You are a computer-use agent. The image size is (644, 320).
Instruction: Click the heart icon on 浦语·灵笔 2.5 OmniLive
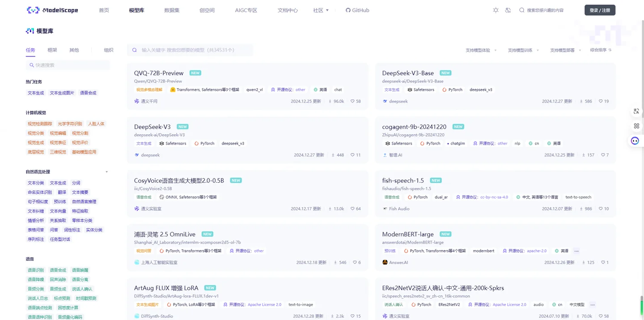point(355,262)
